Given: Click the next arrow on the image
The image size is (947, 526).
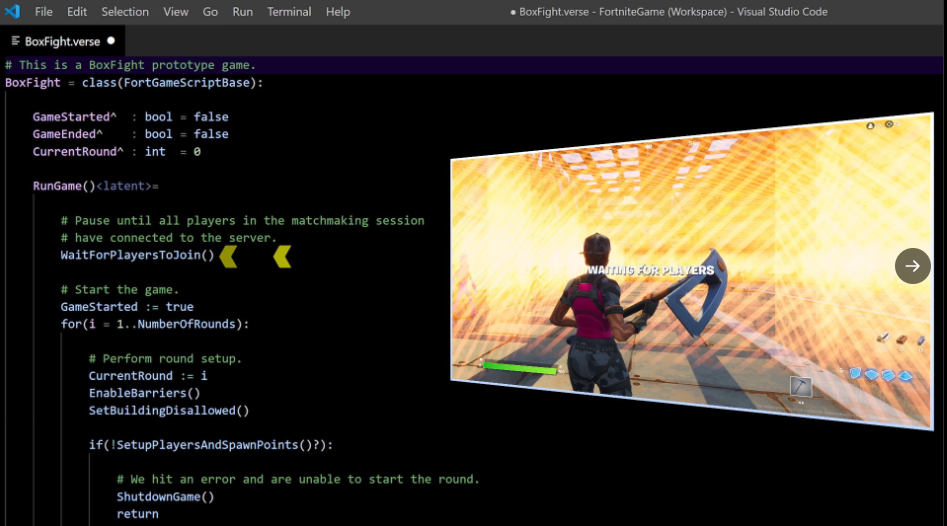Looking at the screenshot, I should tap(912, 266).
